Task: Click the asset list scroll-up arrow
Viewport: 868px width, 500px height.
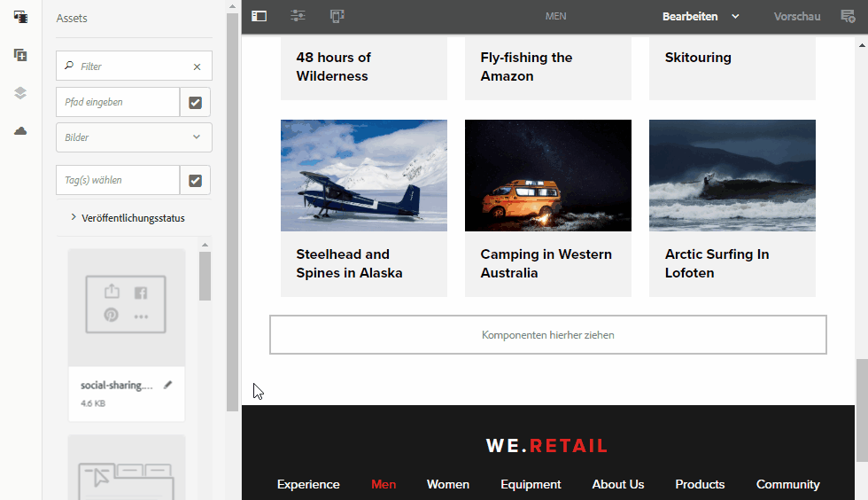Action: click(205, 245)
